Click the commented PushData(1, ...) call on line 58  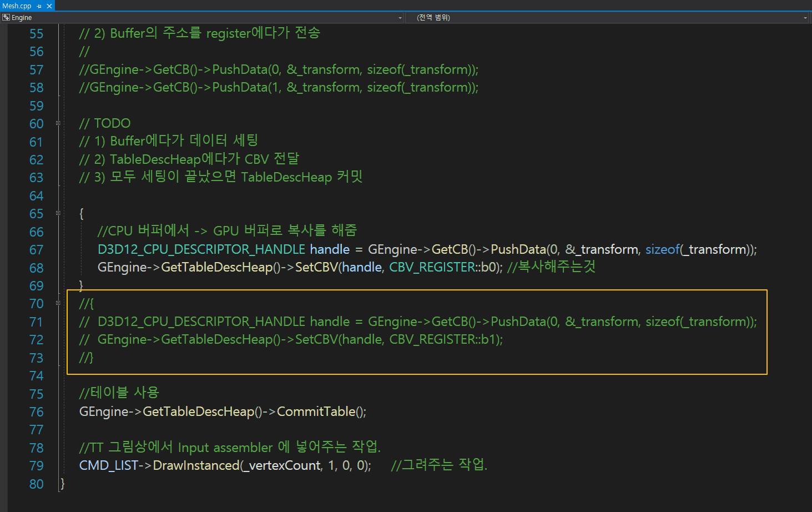point(279,87)
